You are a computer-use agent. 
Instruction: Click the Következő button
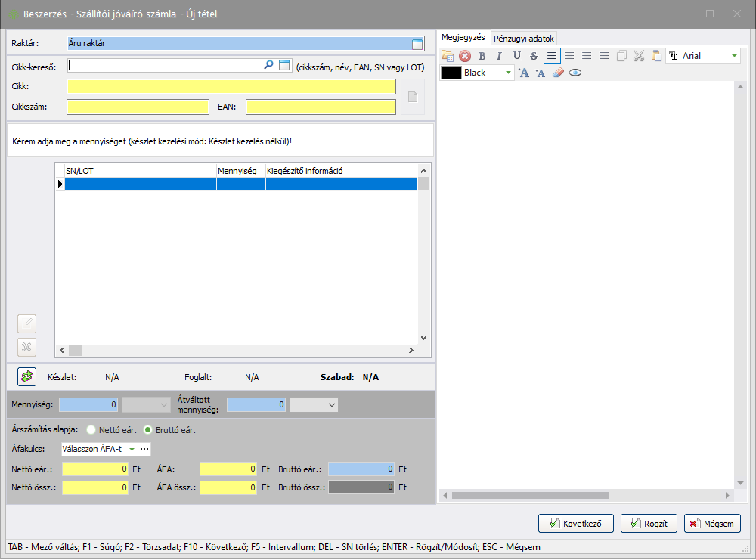click(575, 523)
